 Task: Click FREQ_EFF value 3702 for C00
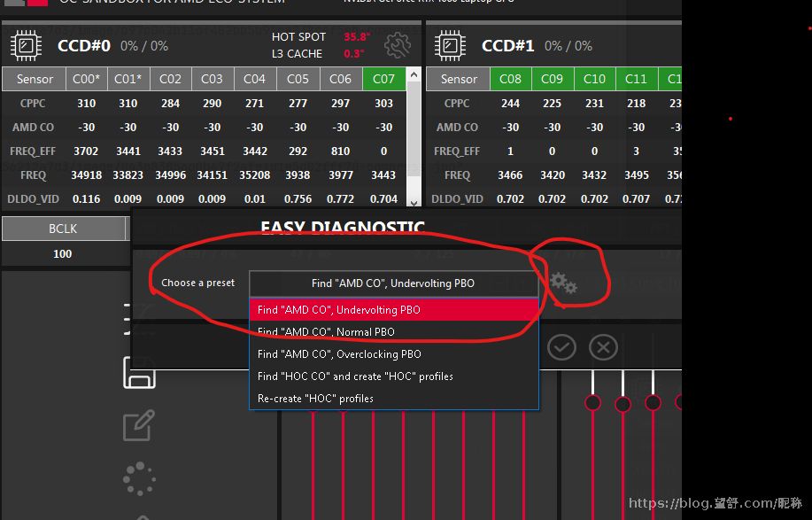pos(86,151)
